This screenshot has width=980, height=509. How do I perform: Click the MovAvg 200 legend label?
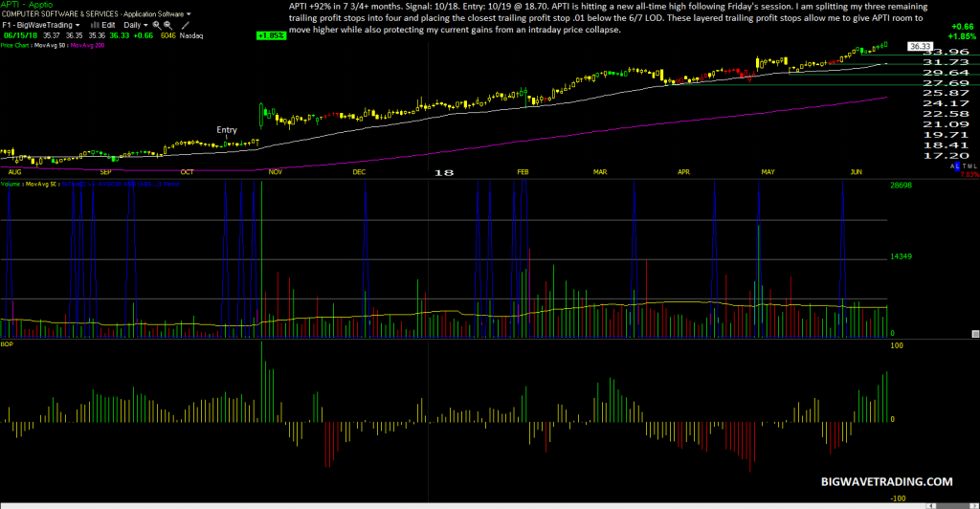87,46
